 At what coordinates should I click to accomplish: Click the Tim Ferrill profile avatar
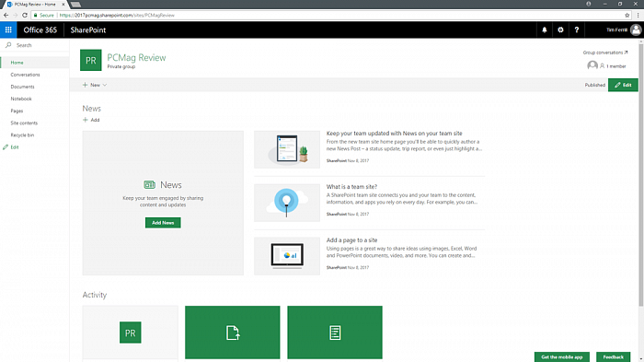pyautogui.click(x=636, y=29)
